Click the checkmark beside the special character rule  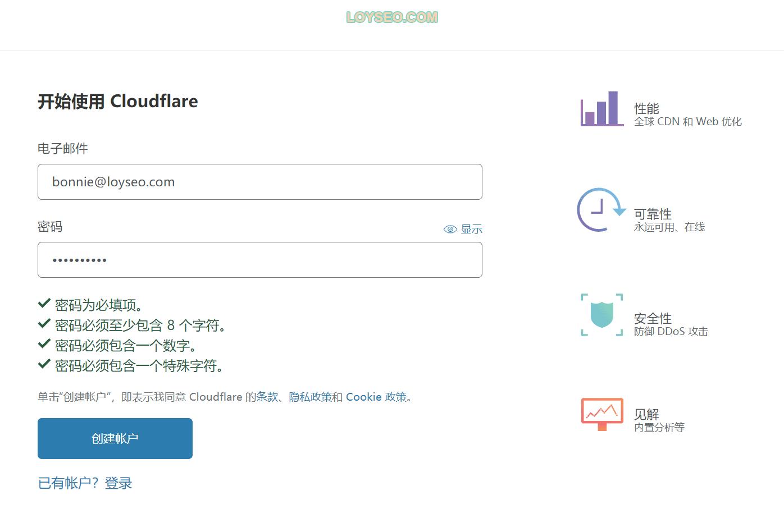click(44, 364)
